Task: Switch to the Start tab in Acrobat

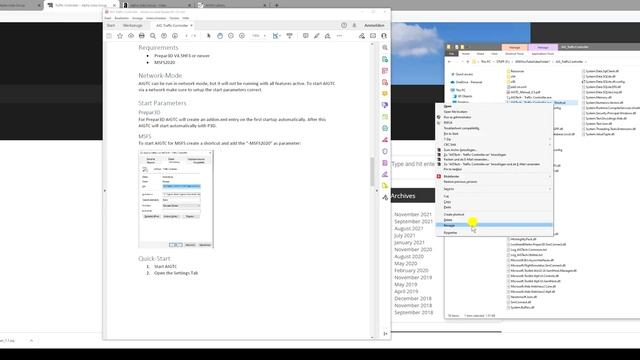Action: (x=111, y=25)
